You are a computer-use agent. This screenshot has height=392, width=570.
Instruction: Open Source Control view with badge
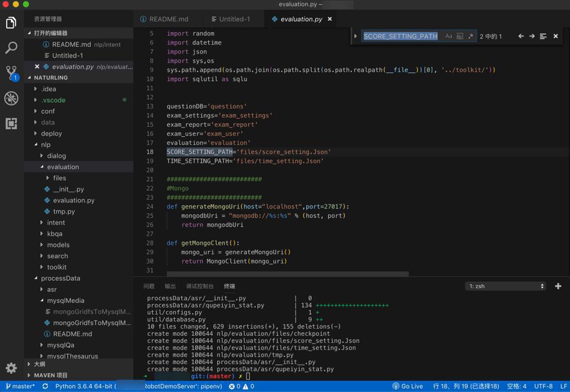12,73
